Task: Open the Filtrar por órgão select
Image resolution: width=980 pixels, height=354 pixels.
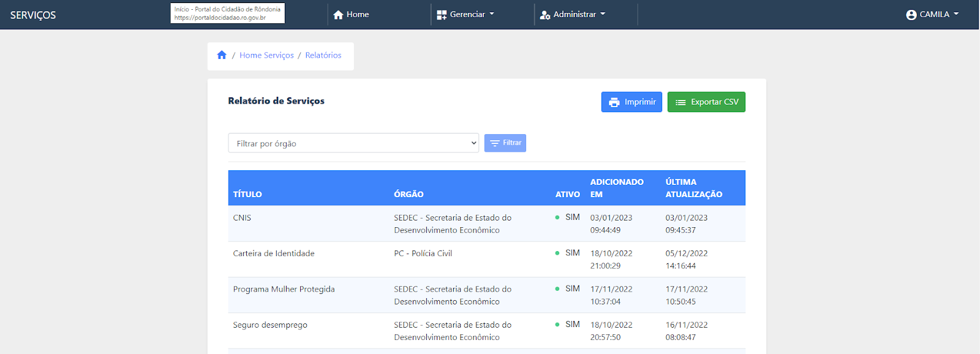Action: pos(353,143)
